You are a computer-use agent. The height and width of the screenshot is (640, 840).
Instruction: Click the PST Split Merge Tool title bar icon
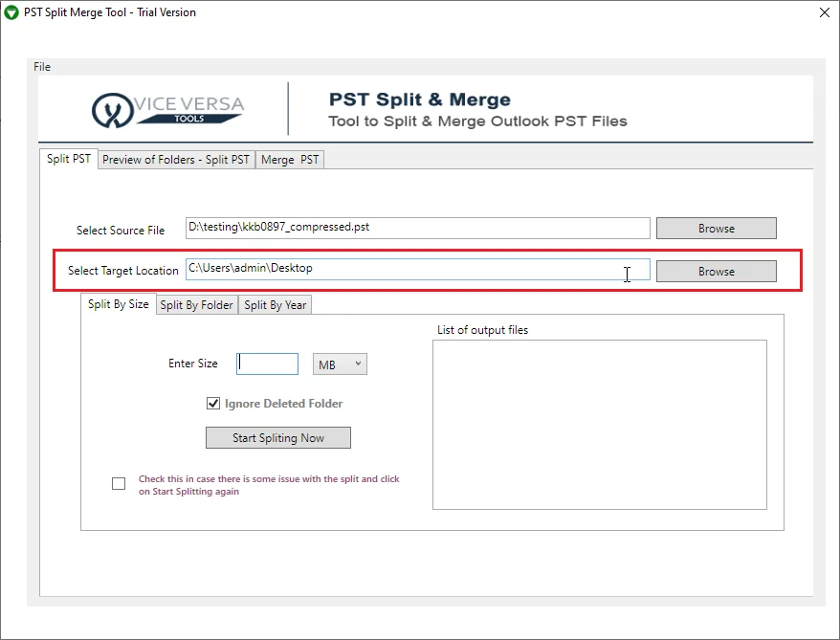tap(11, 12)
